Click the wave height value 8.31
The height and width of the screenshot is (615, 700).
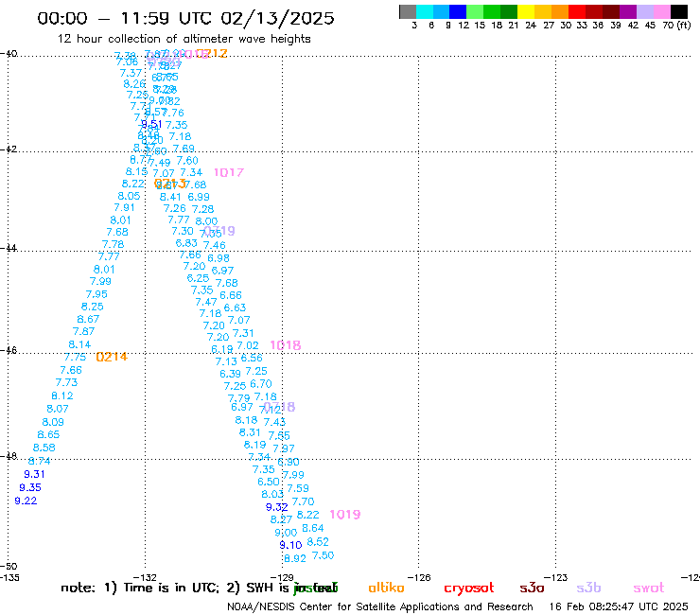[x=250, y=432]
